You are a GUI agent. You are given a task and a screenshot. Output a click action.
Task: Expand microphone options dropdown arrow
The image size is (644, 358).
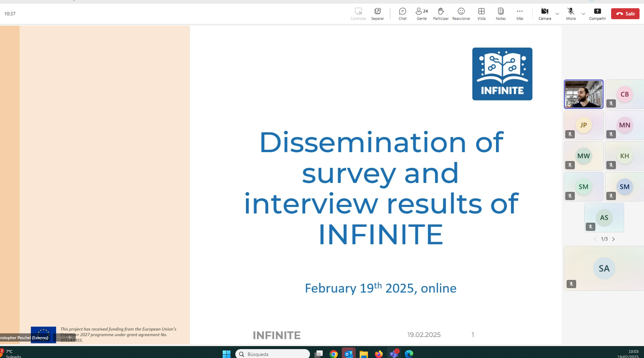click(583, 14)
